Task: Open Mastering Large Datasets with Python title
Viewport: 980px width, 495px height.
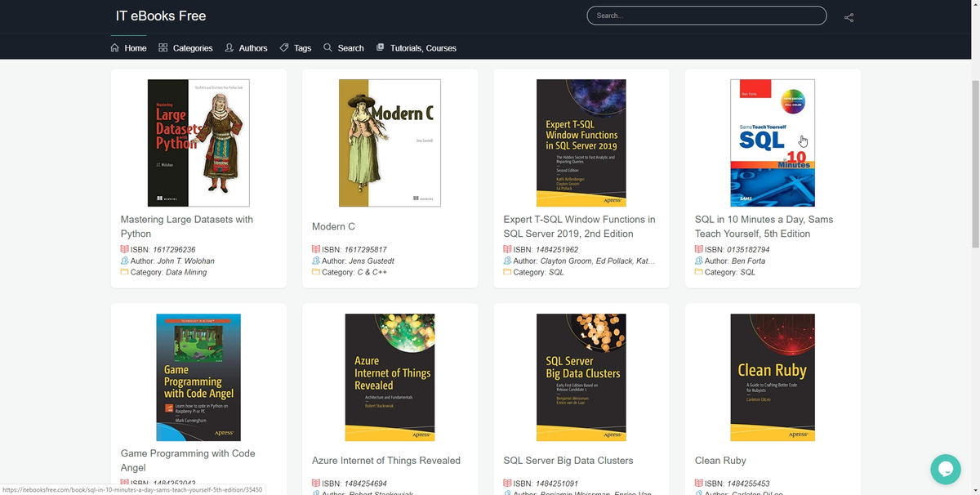Action: click(x=187, y=226)
